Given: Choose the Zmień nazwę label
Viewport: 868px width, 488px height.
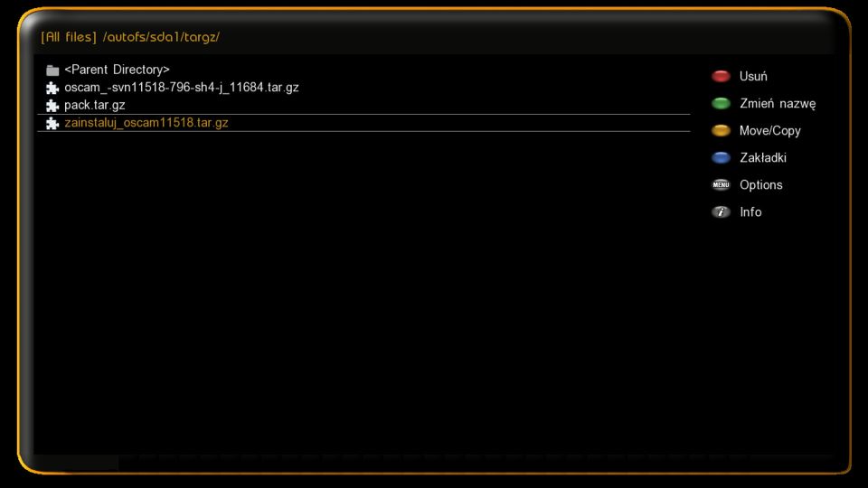Looking at the screenshot, I should [778, 103].
